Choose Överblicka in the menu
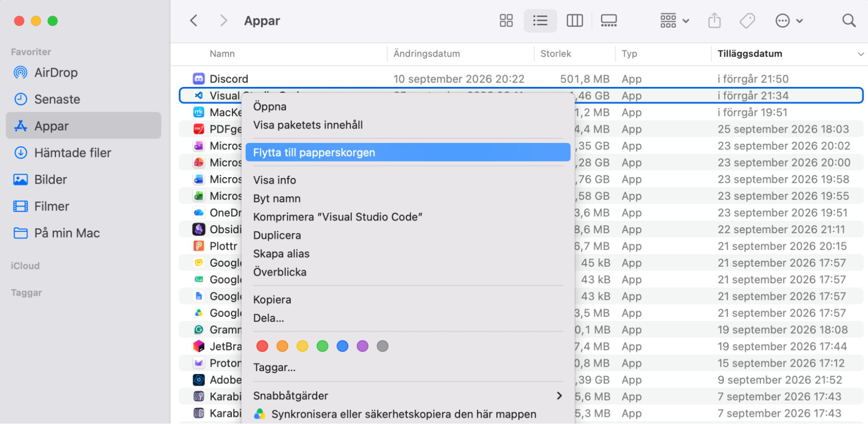Viewport: 868px width, 424px height. tap(408, 272)
